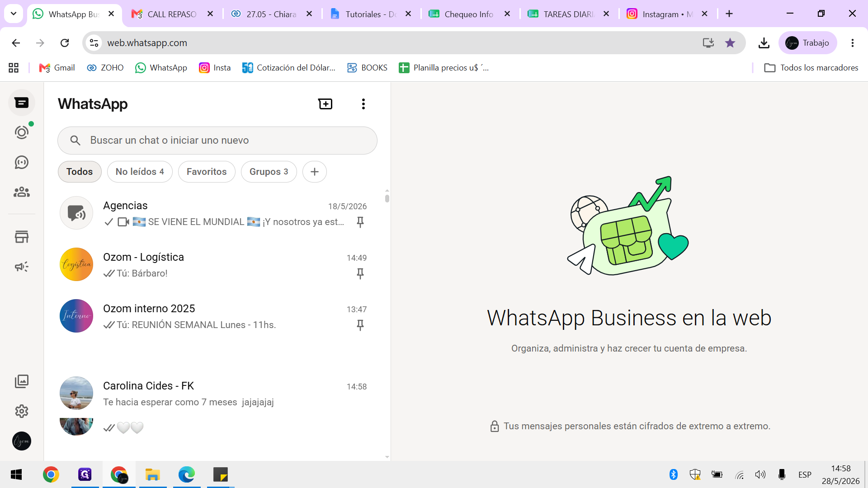Image resolution: width=868 pixels, height=488 pixels.
Task: Open the Status updates icon in sidebar
Action: click(x=22, y=132)
